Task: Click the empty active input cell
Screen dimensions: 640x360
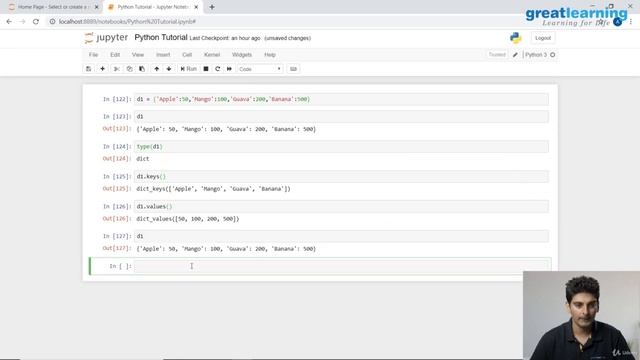Action: coord(342,266)
